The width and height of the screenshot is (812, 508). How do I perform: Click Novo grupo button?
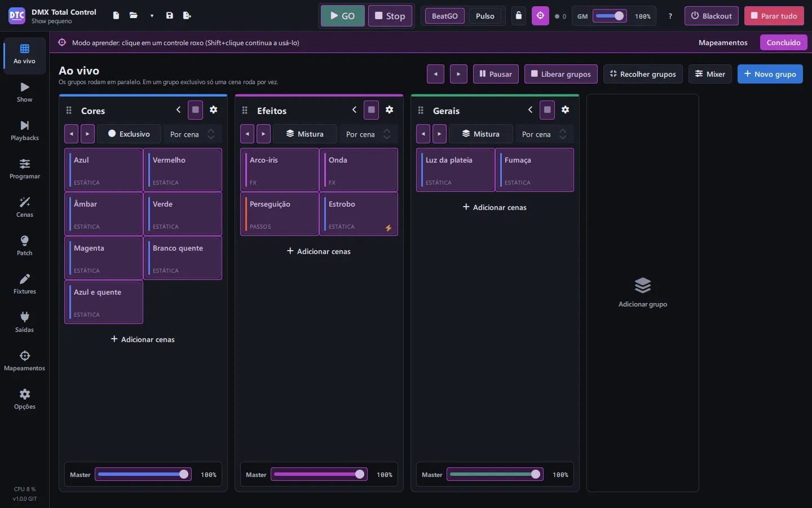click(770, 74)
